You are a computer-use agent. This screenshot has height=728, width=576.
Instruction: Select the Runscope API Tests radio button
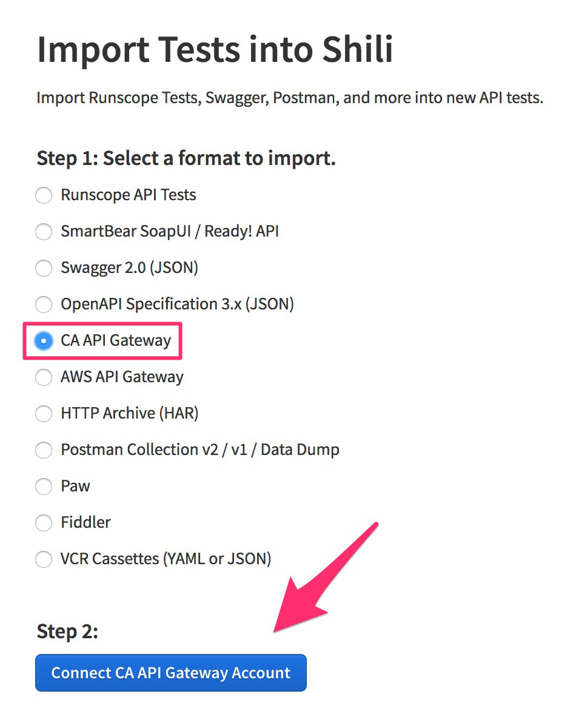44,196
